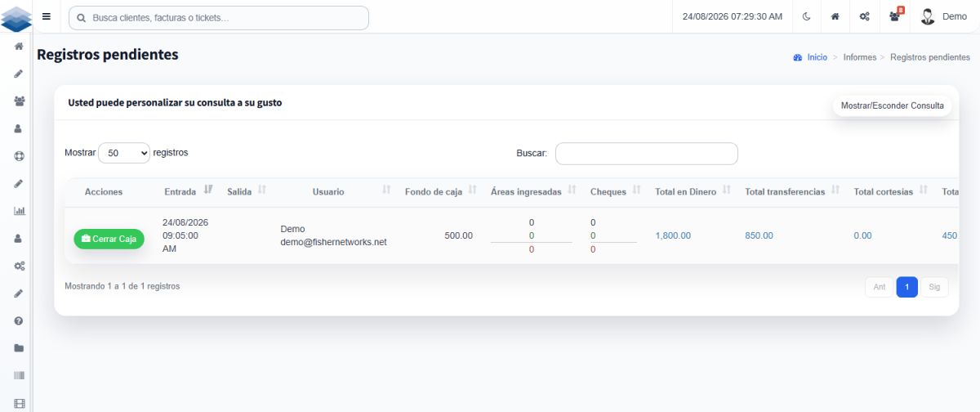This screenshot has width=980, height=412.
Task: Sort table by Áreas ingresadas column
Action: click(532, 191)
